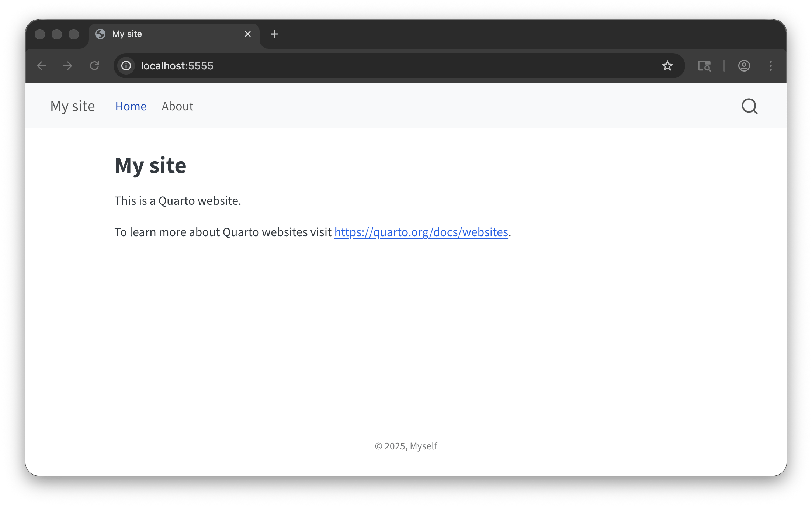This screenshot has height=507, width=812.
Task: Open the site information icon
Action: click(x=126, y=66)
